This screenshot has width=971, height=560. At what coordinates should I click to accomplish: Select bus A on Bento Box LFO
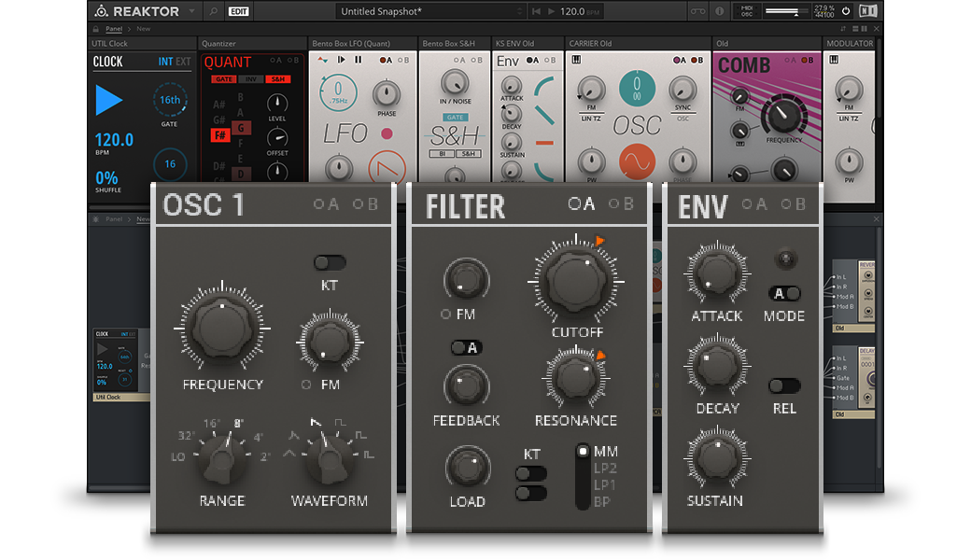pyautogui.click(x=386, y=60)
